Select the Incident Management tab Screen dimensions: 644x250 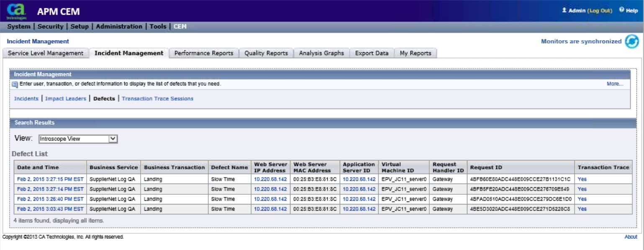click(129, 53)
